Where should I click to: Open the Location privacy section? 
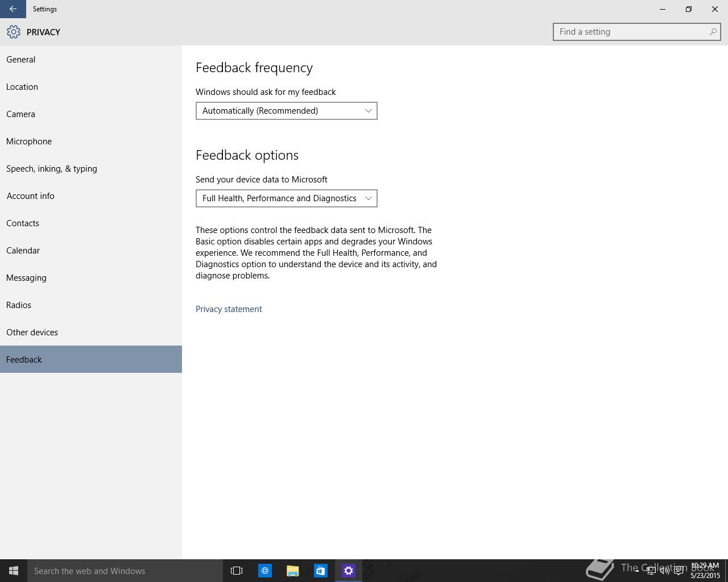[x=91, y=86]
